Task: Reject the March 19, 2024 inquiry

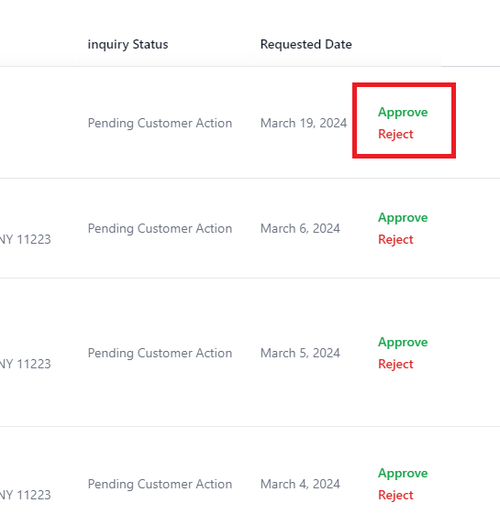Action: pos(396,134)
